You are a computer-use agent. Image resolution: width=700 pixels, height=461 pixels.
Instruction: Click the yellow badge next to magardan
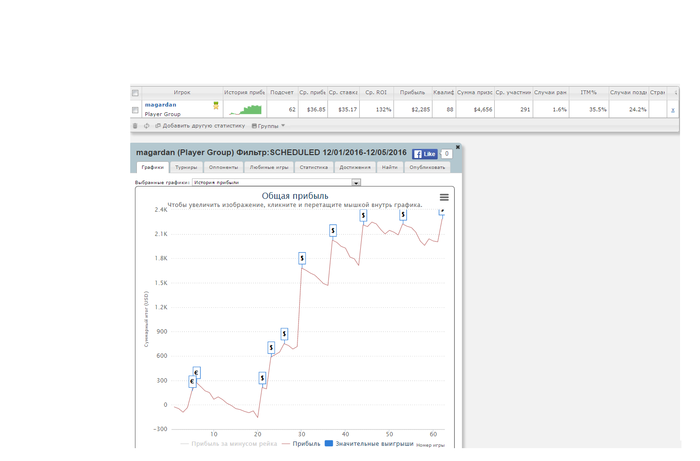215,105
